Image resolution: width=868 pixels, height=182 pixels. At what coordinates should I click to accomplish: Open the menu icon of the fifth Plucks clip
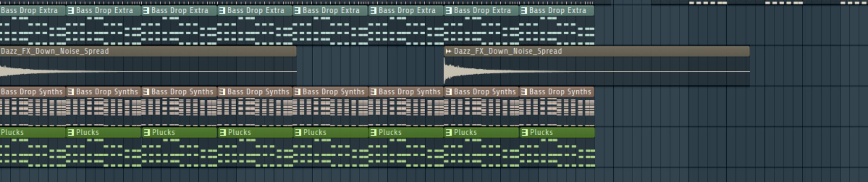(298, 133)
